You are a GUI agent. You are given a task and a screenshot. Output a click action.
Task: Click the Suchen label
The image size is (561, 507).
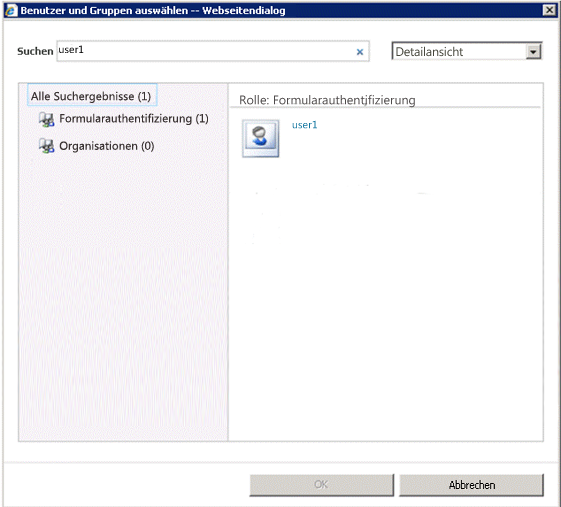pyautogui.click(x=35, y=51)
